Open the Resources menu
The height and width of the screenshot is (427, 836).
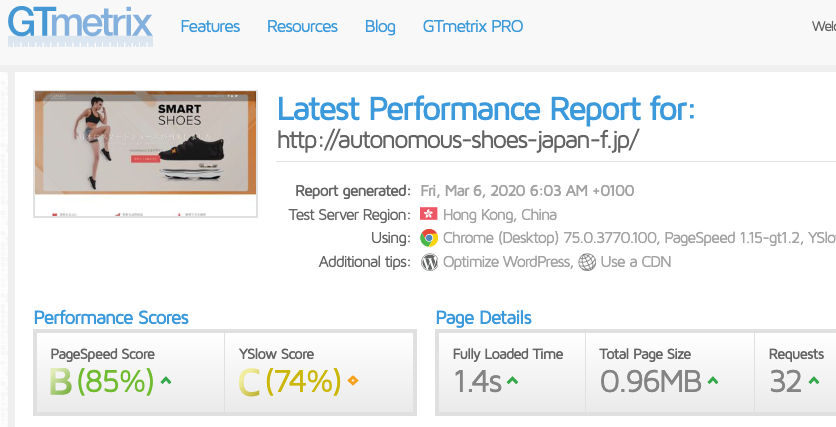[302, 26]
